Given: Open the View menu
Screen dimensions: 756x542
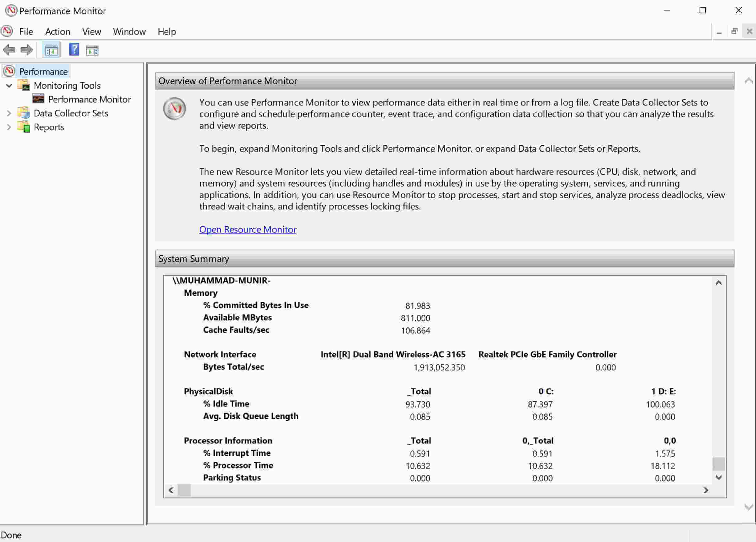Looking at the screenshot, I should [x=91, y=32].
